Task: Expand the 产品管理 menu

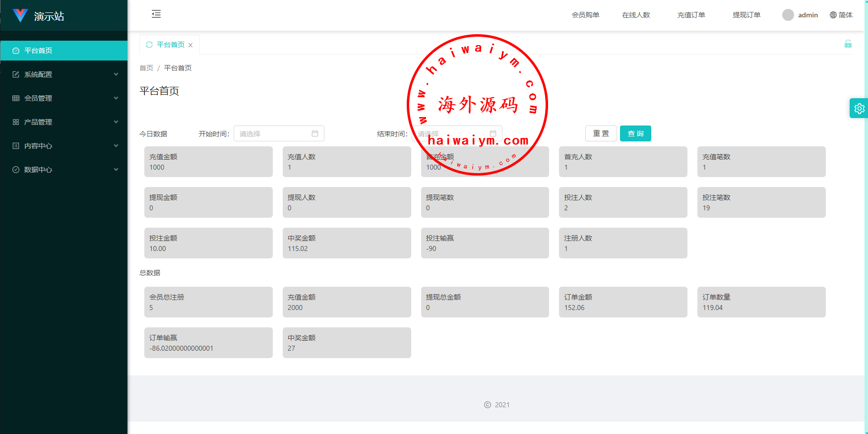Action: click(x=63, y=122)
